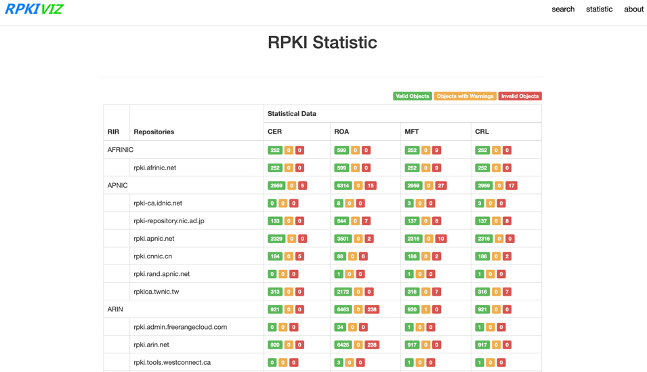The image size is (647, 372).
Task: Click the RPKIVIZ logo
Action: coord(34,9)
